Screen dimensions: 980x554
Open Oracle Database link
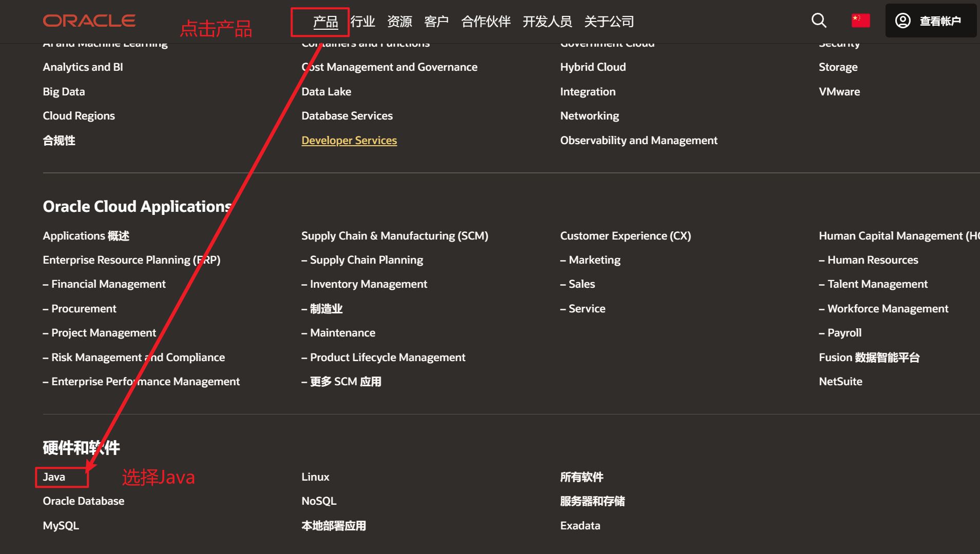tap(84, 501)
